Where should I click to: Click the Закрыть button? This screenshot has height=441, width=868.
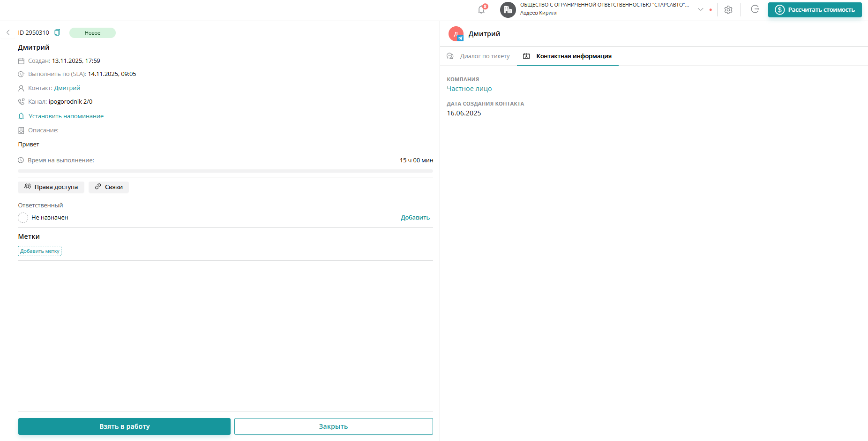[334, 426]
